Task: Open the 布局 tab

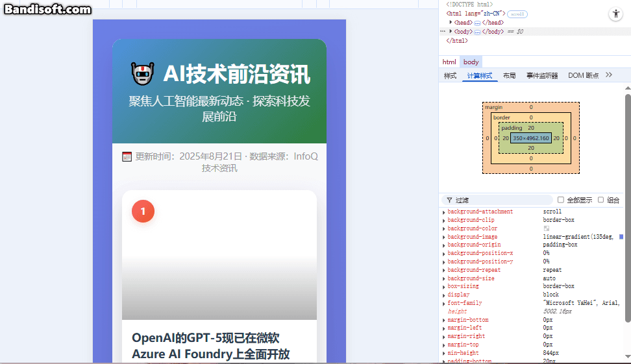Action: tap(509, 75)
